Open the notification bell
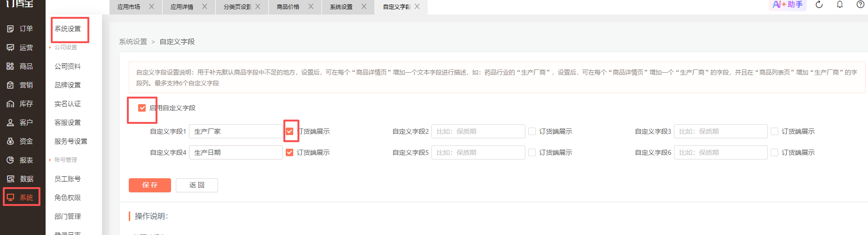868x235 pixels. pos(840,5)
